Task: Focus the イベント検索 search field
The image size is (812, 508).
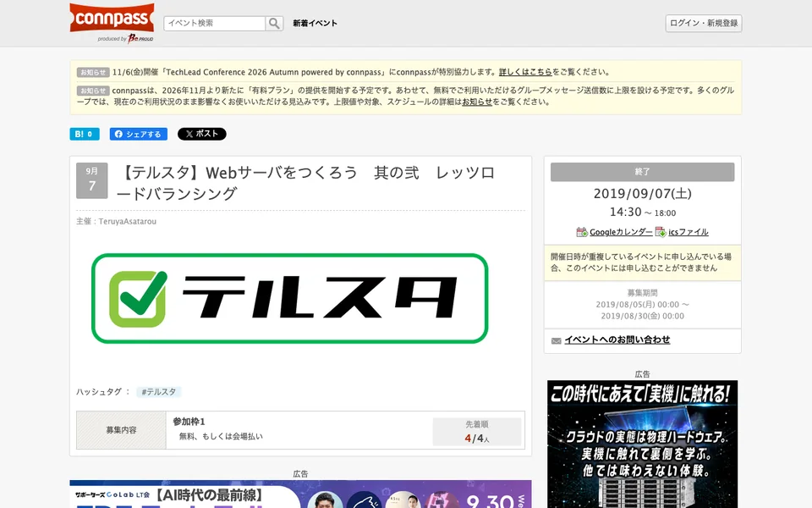Action: pos(214,24)
